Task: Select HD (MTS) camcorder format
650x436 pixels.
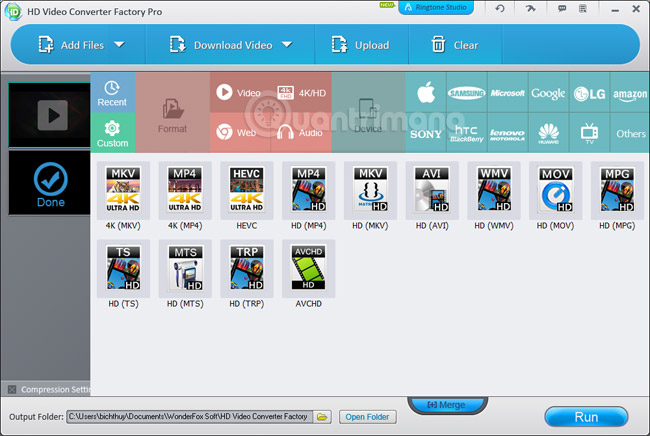Action: point(185,269)
